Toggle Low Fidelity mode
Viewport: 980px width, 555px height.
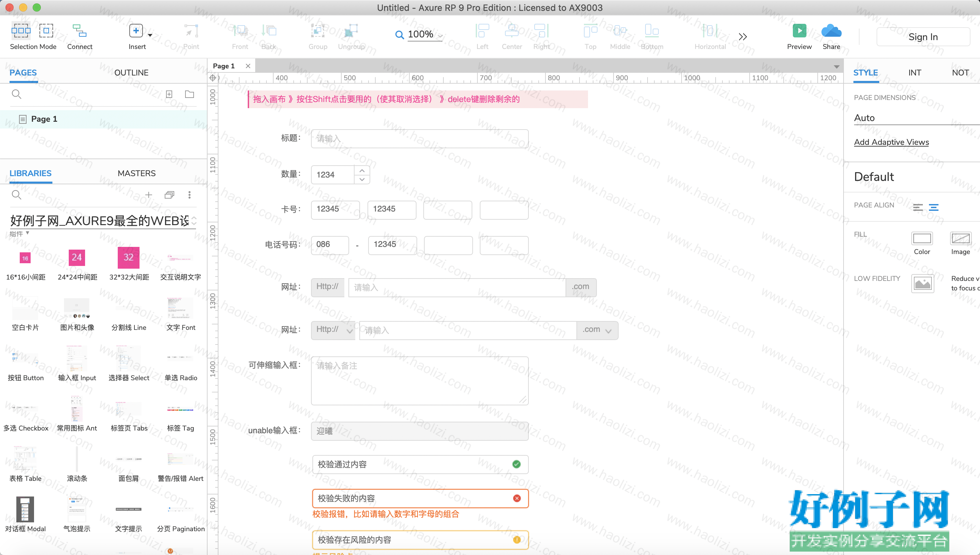(922, 283)
